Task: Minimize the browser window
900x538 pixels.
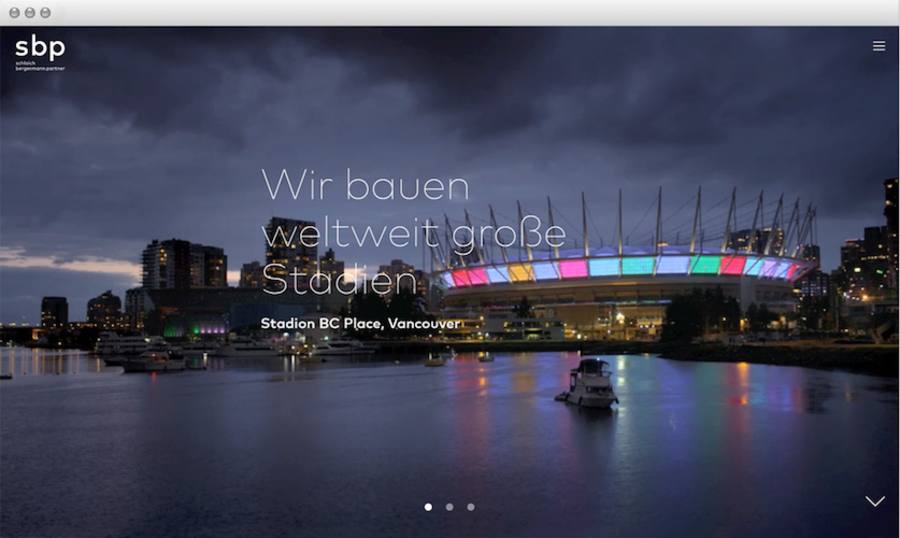Action: tap(30, 13)
